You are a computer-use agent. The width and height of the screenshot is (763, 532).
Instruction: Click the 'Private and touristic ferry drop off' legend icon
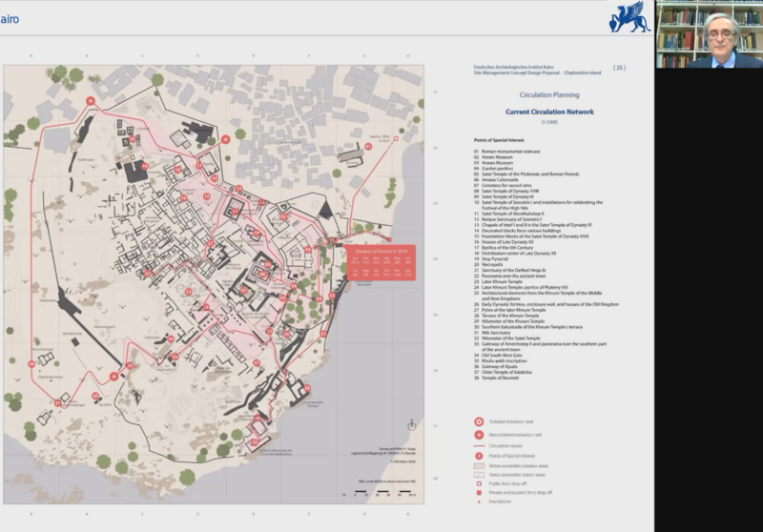click(479, 493)
